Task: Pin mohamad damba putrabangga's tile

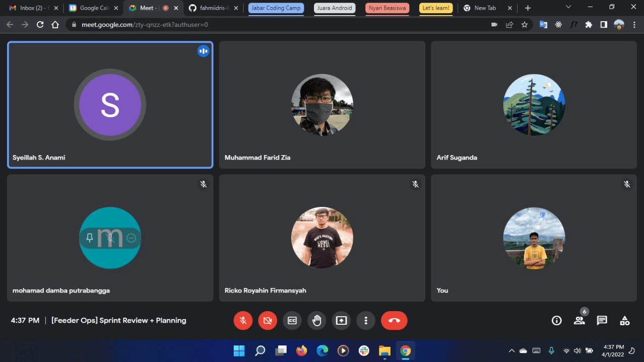Action: tap(90, 238)
